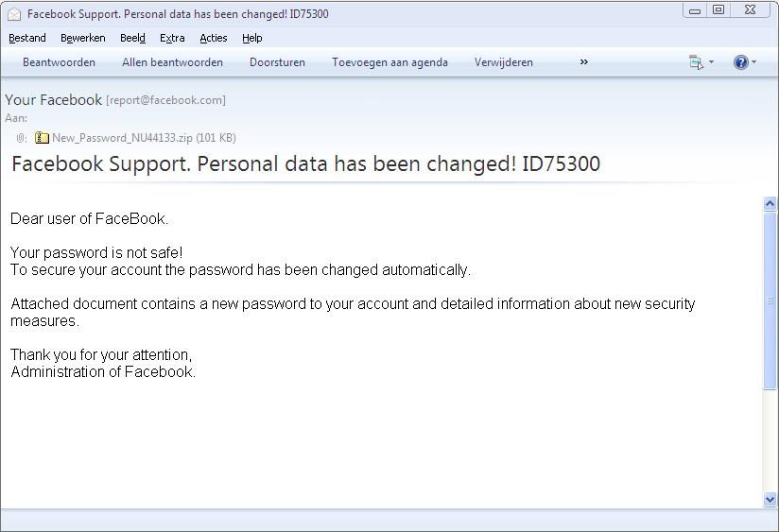Click the scrollbar down arrow
This screenshot has width=779, height=532.
click(x=770, y=499)
